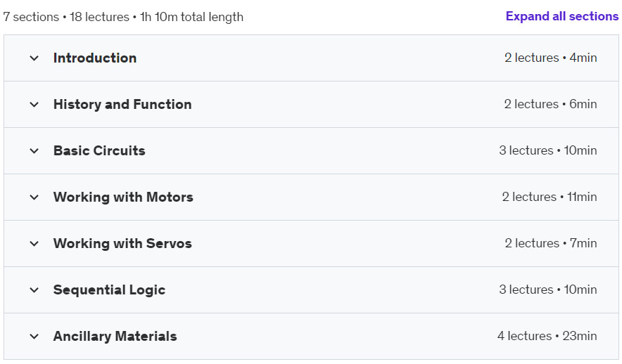This screenshot has height=364, width=622.
Task: Open the History and Function section
Action: point(122,105)
